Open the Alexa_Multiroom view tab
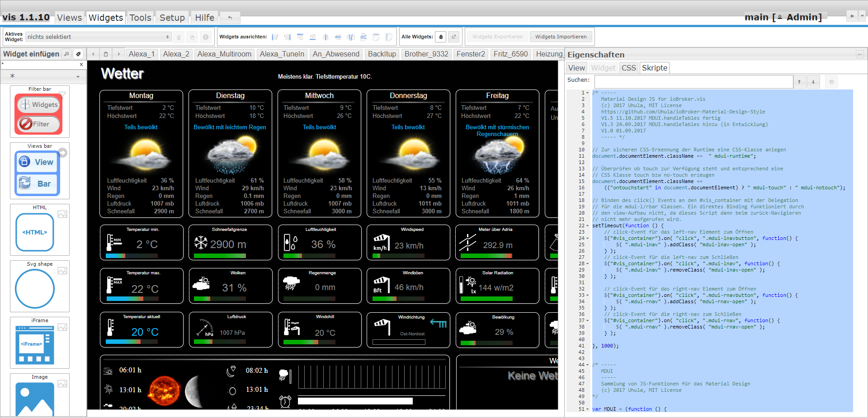This screenshot has height=418, width=868. pyautogui.click(x=224, y=54)
